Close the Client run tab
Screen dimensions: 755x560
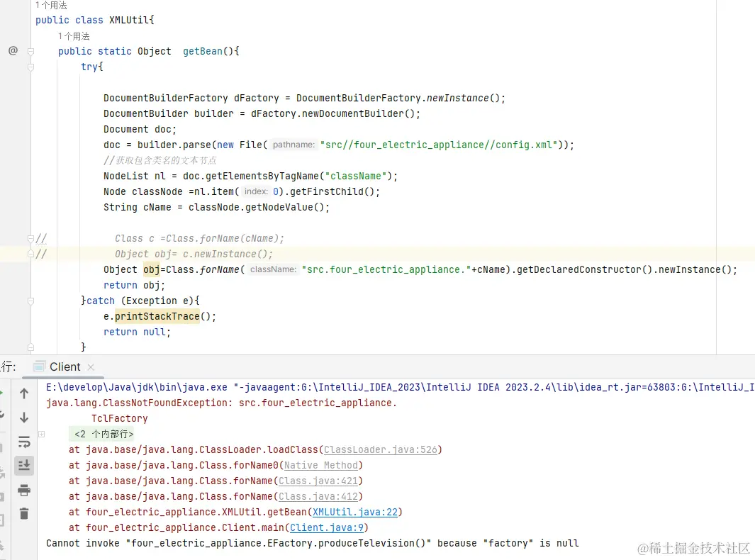(x=91, y=367)
